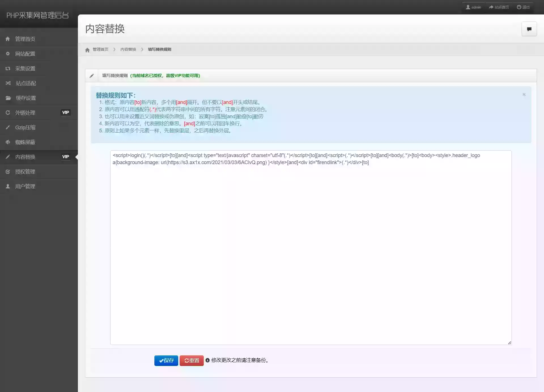Open 缓存设置 via the folder icon

pyautogui.click(x=8, y=98)
